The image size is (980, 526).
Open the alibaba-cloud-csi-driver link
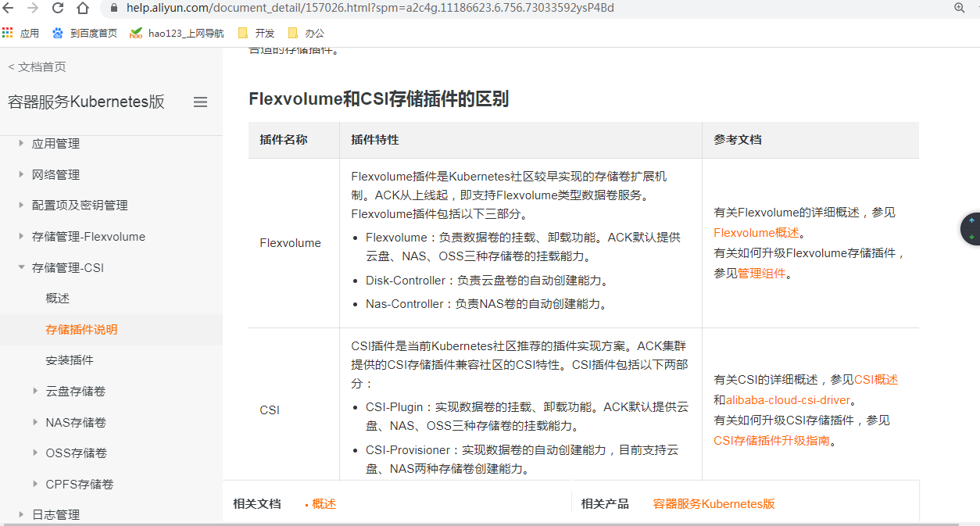(x=788, y=399)
